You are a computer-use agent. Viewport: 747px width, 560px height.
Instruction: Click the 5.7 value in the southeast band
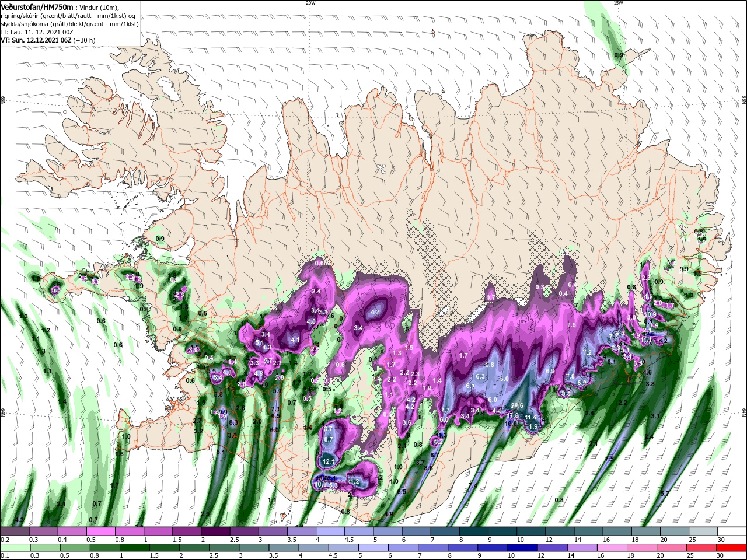(664, 494)
